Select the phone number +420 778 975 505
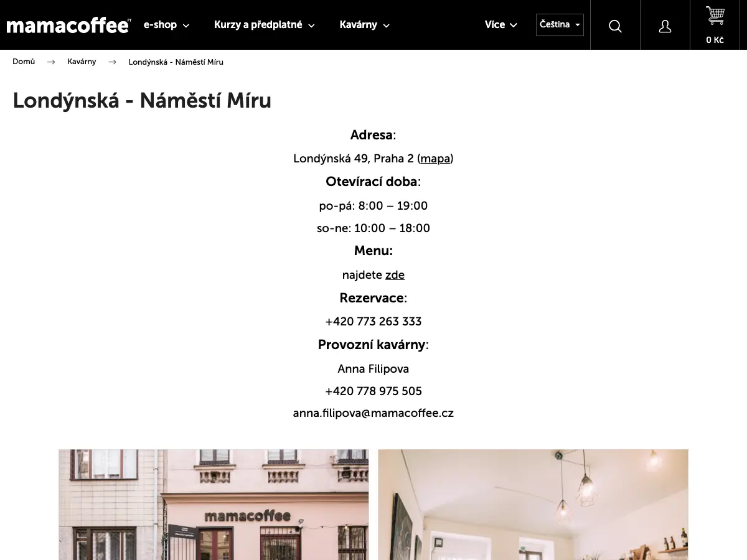This screenshot has width=747, height=560. point(374,391)
